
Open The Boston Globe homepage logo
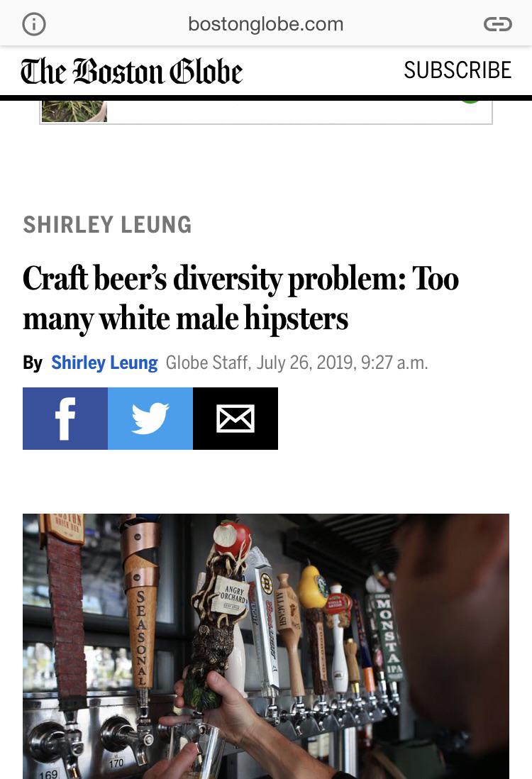coord(132,72)
